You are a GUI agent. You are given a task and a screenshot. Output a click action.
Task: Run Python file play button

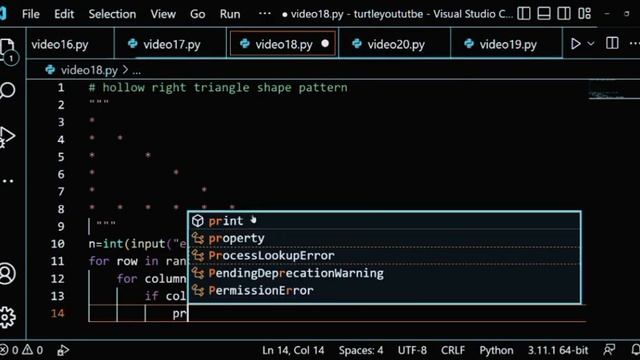click(x=576, y=44)
